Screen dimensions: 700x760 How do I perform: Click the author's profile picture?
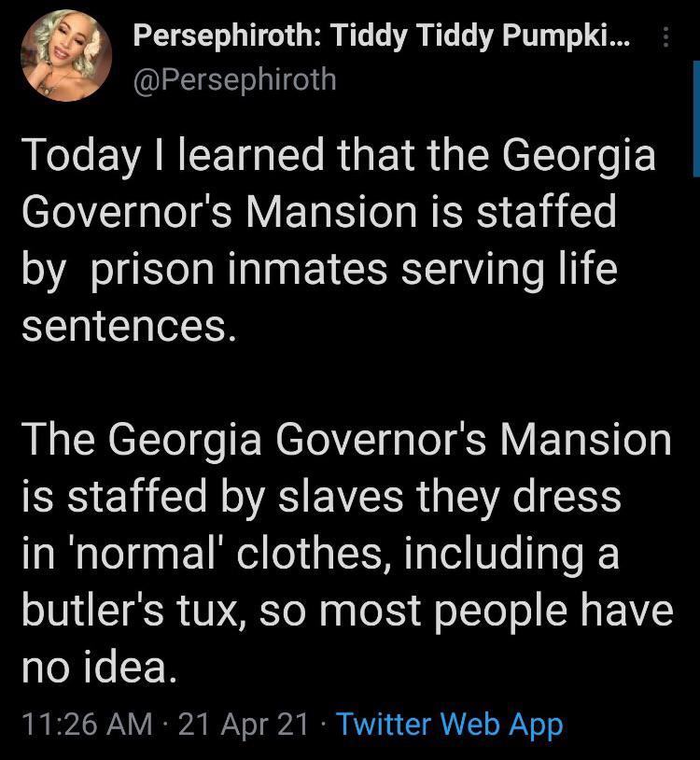coord(67,58)
